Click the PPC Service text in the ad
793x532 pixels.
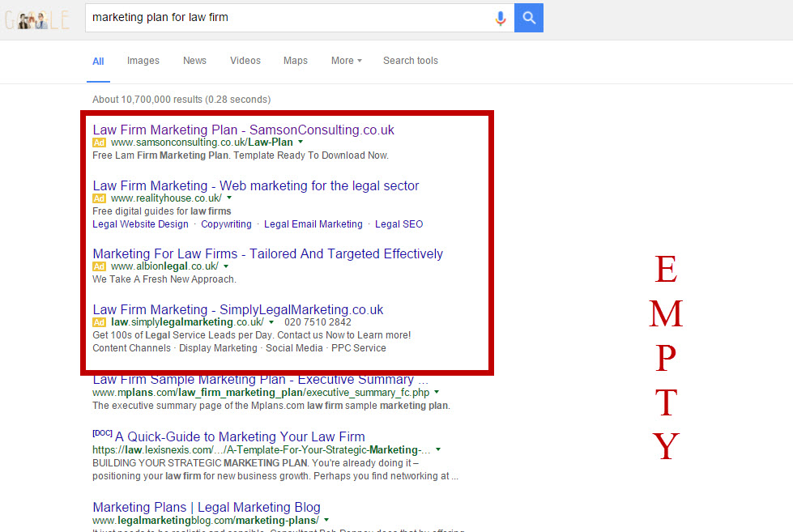pyautogui.click(x=359, y=348)
